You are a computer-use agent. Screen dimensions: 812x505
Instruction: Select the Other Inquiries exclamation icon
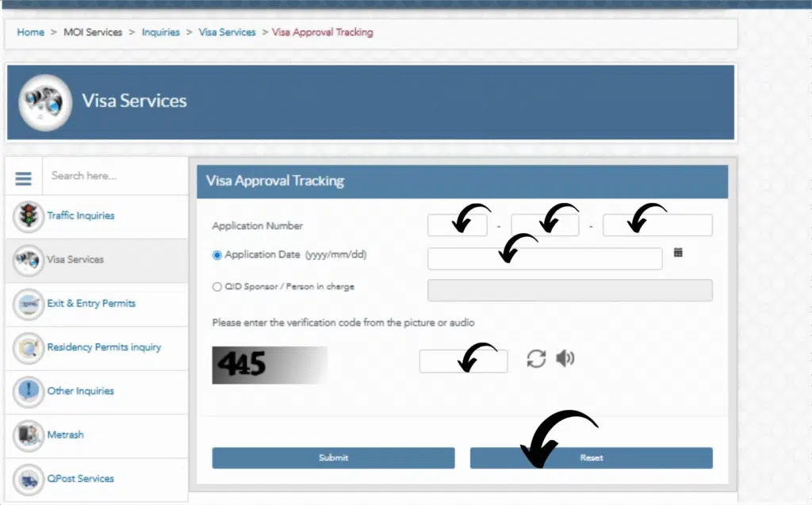pos(28,391)
